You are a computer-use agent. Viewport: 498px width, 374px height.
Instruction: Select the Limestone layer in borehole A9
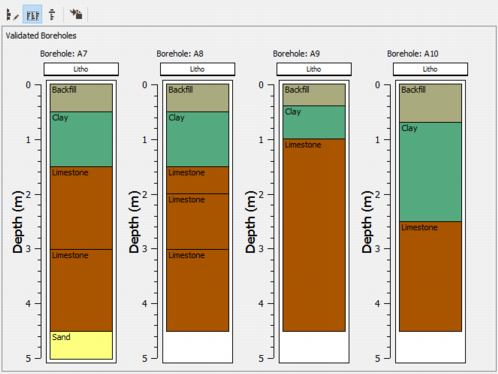[314, 235]
